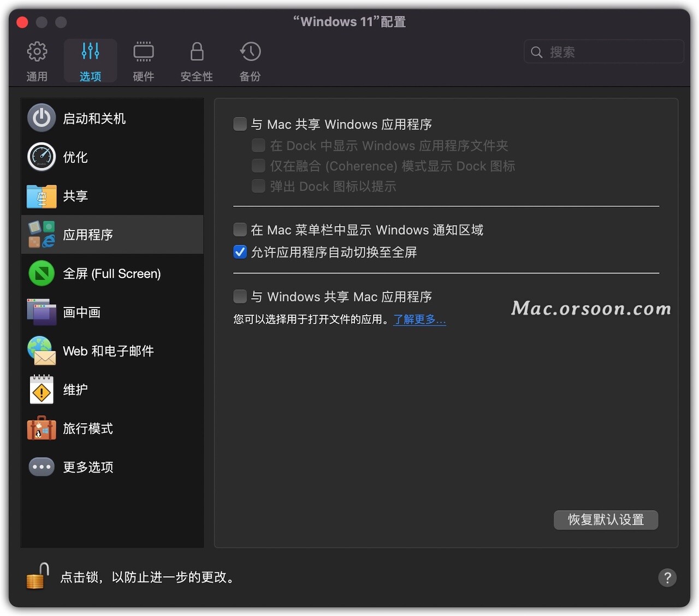This screenshot has height=616, width=699.
Task: Open the 备份 history clock icon
Action: (250, 52)
